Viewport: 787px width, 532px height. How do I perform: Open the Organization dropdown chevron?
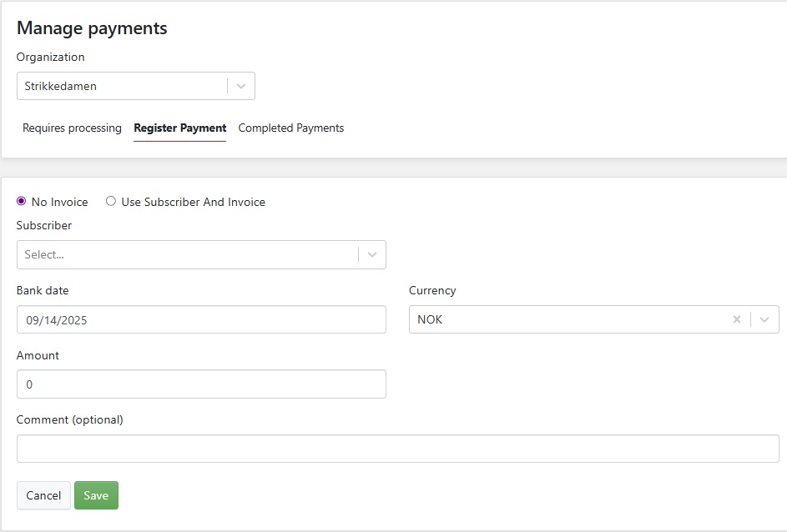pyautogui.click(x=241, y=86)
